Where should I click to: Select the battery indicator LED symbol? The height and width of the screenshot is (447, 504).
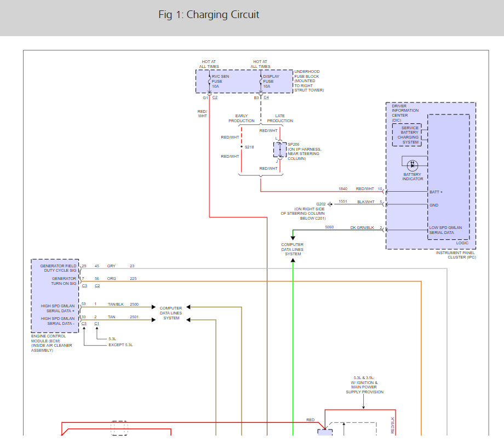point(413,165)
